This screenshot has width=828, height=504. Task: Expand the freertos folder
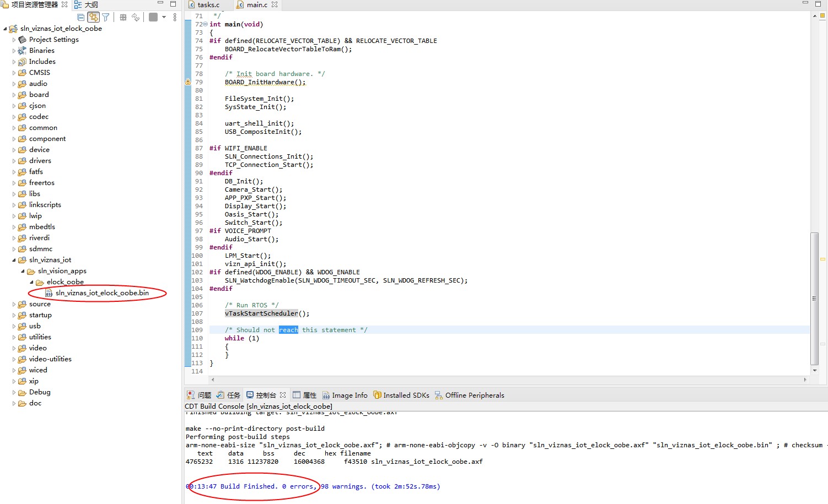pyautogui.click(x=14, y=183)
